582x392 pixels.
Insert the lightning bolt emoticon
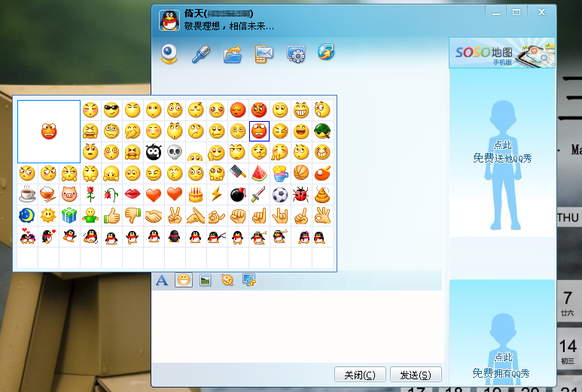pos(217,194)
